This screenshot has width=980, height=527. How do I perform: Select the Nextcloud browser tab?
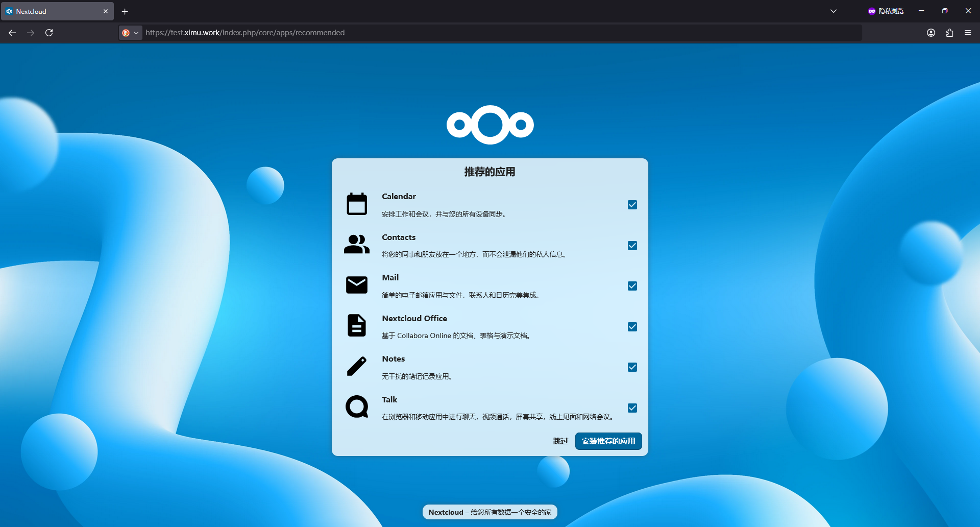point(56,11)
